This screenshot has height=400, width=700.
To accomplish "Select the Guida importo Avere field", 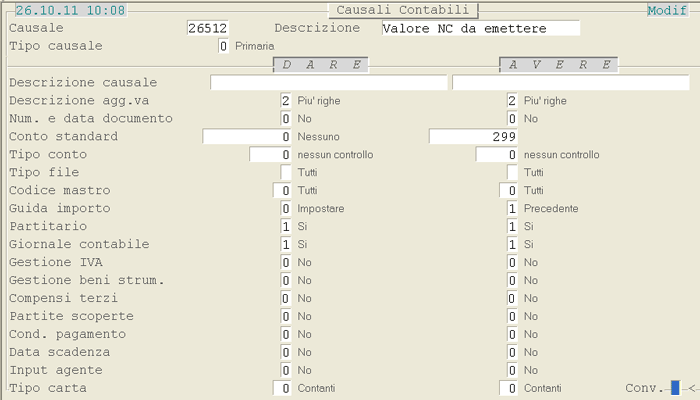I will click(512, 209).
